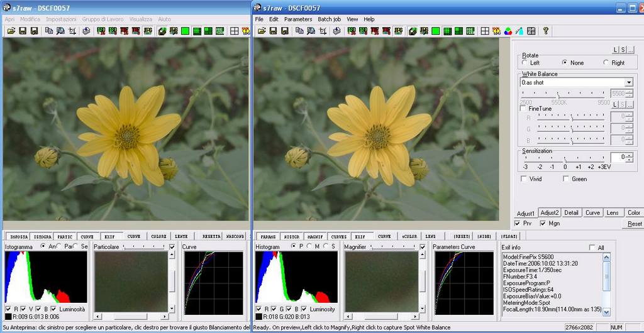The height and width of the screenshot is (333, 644).
Task: Open the Batch job menu
Action: [x=330, y=19]
